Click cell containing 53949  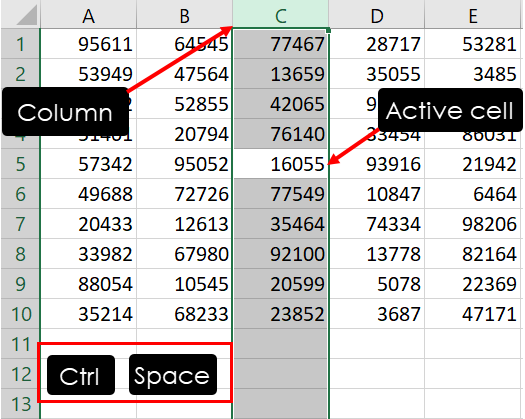tap(88, 74)
